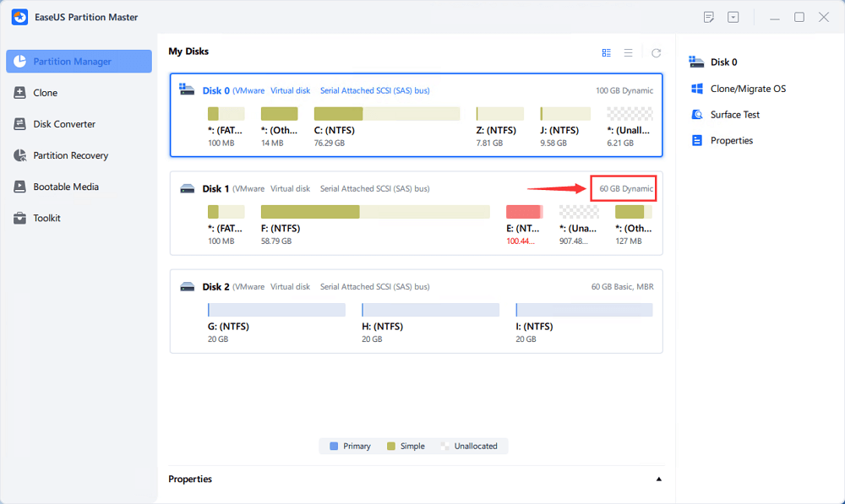Run Surface Test on Disk 0
The width and height of the screenshot is (845, 504).
pos(734,115)
